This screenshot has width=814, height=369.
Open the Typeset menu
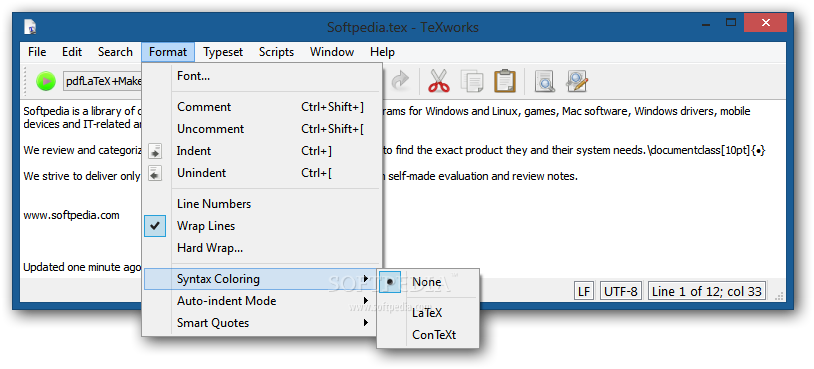(x=223, y=52)
